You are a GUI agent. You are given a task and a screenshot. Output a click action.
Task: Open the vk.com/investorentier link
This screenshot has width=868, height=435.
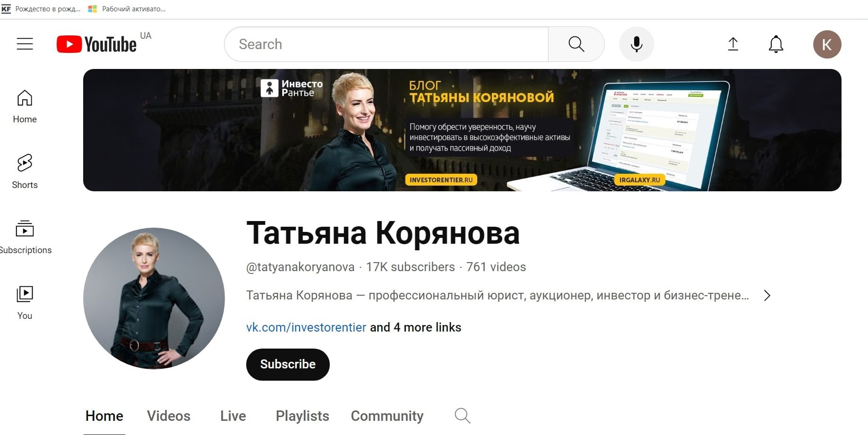point(306,327)
